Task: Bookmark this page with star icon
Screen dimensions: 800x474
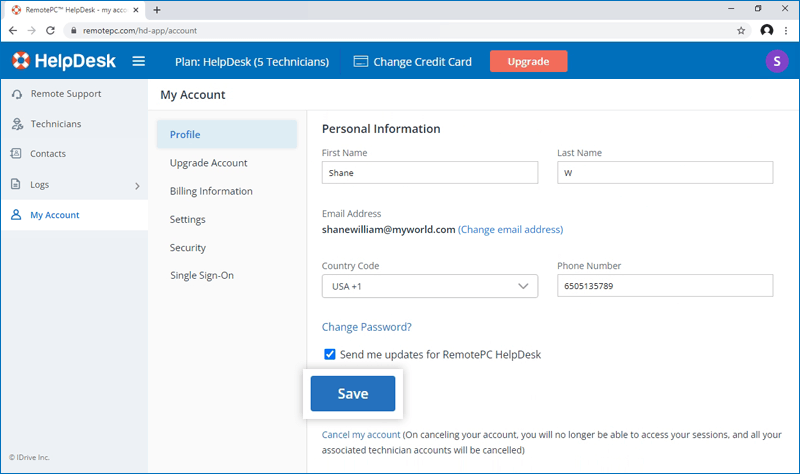Action: (741, 30)
